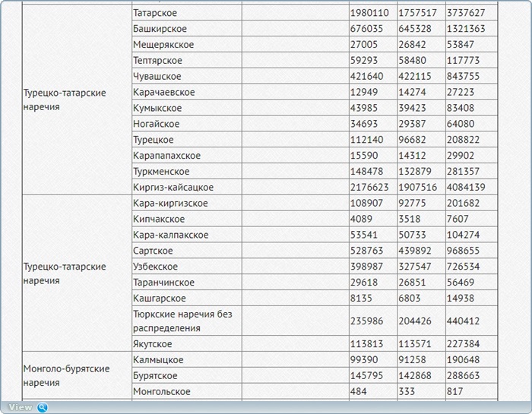This screenshot has height=414, width=532.
Task: Click the value 117773
Action: point(463,60)
